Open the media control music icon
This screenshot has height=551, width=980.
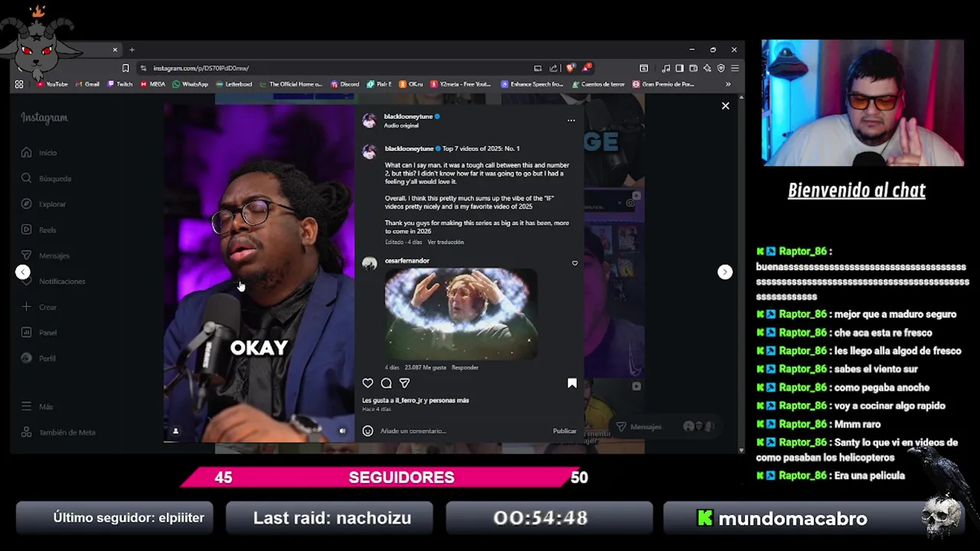pos(665,68)
